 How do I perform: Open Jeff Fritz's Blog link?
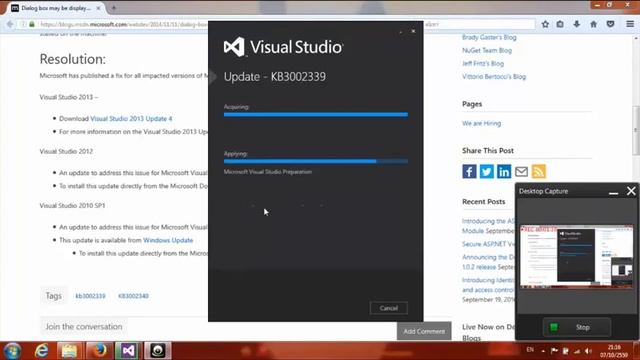click(483, 63)
